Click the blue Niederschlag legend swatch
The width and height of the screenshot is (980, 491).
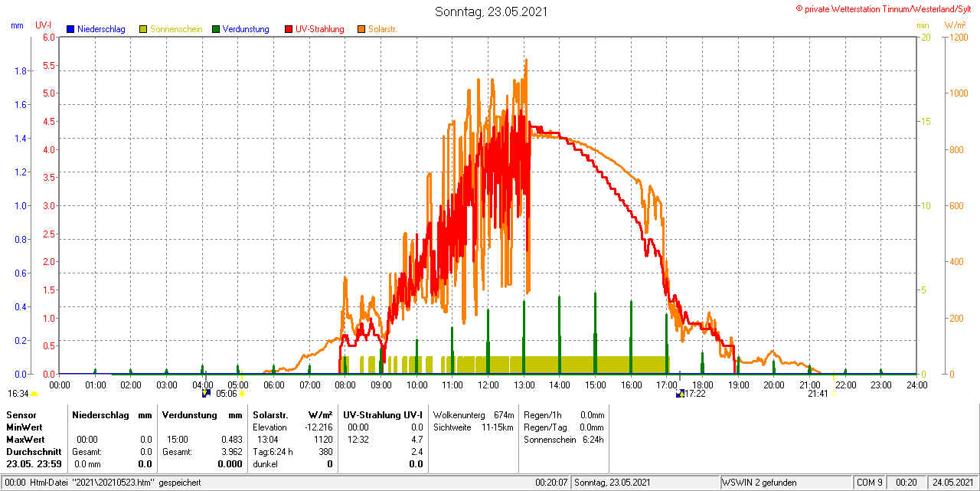click(x=70, y=29)
